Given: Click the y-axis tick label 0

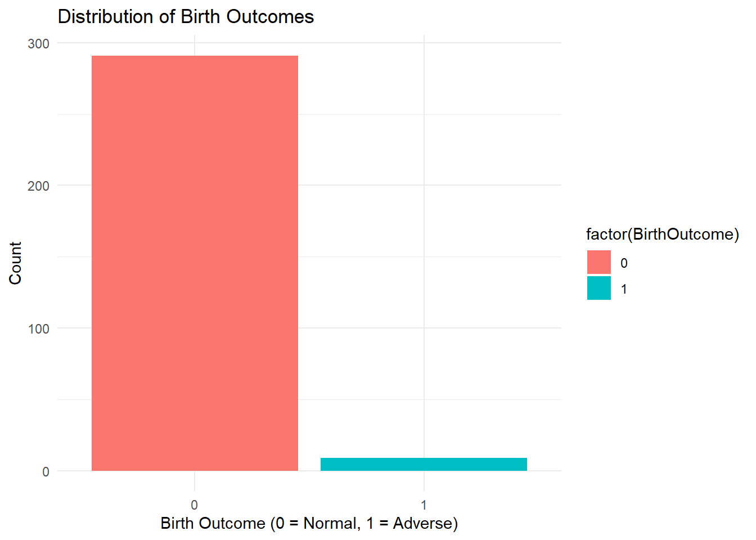Looking at the screenshot, I should [x=46, y=471].
